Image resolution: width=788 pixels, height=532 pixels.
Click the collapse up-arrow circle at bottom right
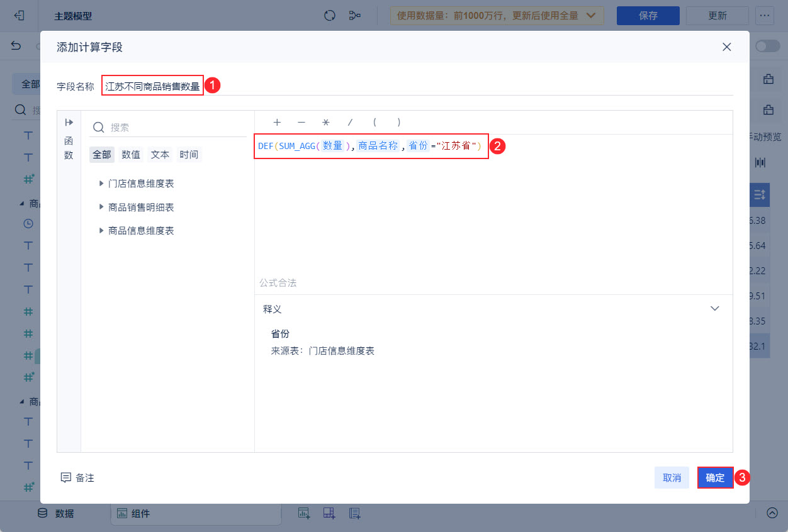[x=772, y=513]
